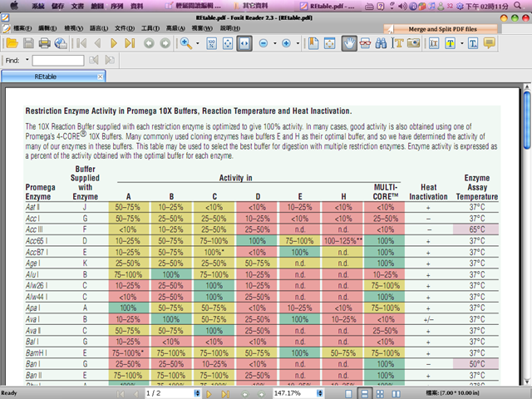The width and height of the screenshot is (532, 399).
Task: Click the 1 / 2 page field
Action: click(169, 393)
